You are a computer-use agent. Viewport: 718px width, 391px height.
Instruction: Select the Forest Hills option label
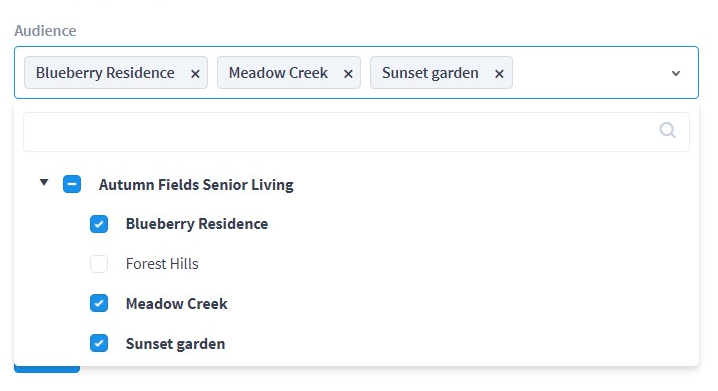(x=162, y=264)
